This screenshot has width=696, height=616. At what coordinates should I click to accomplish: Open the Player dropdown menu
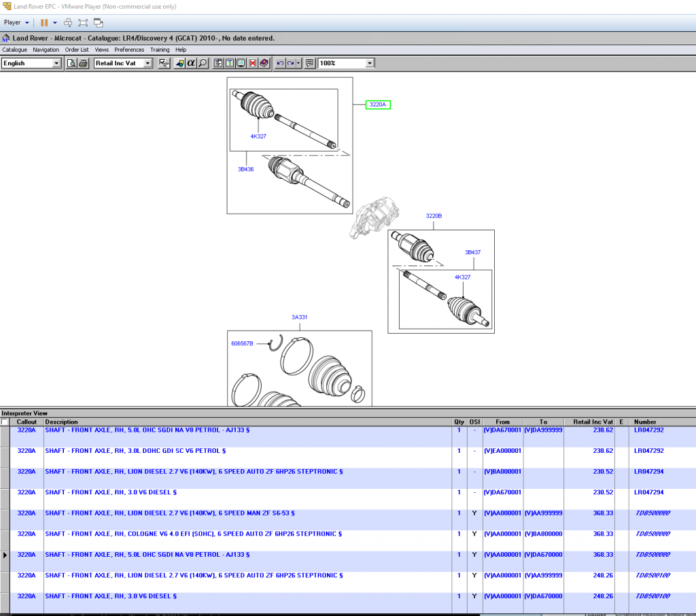[x=16, y=22]
